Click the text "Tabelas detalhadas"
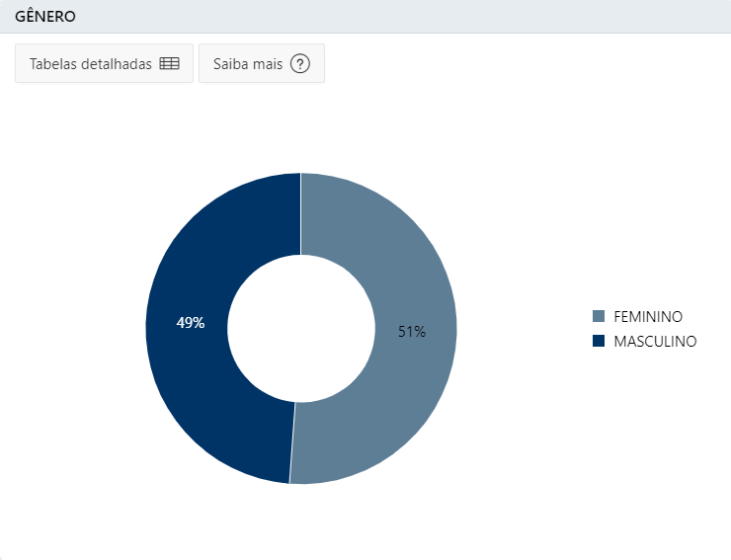731x560 pixels. coord(91,64)
